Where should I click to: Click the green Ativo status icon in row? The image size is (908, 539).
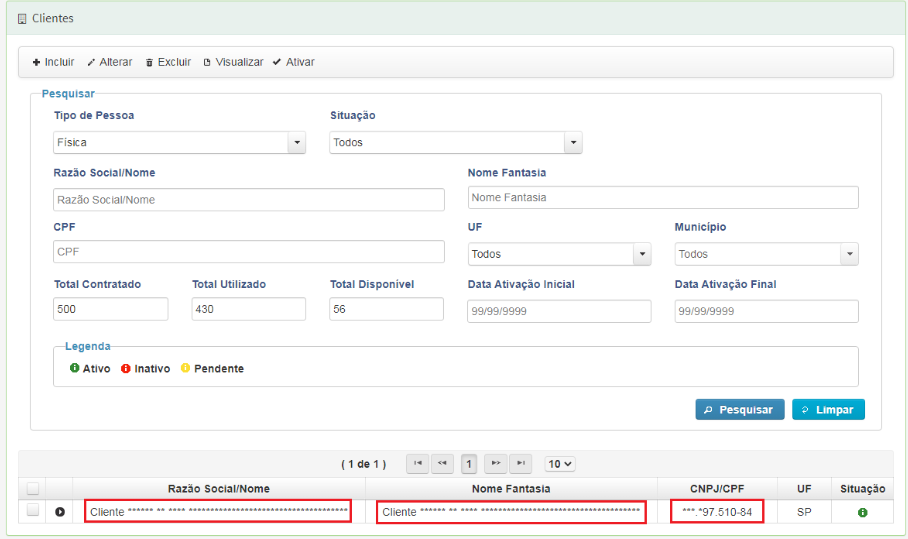point(863,512)
